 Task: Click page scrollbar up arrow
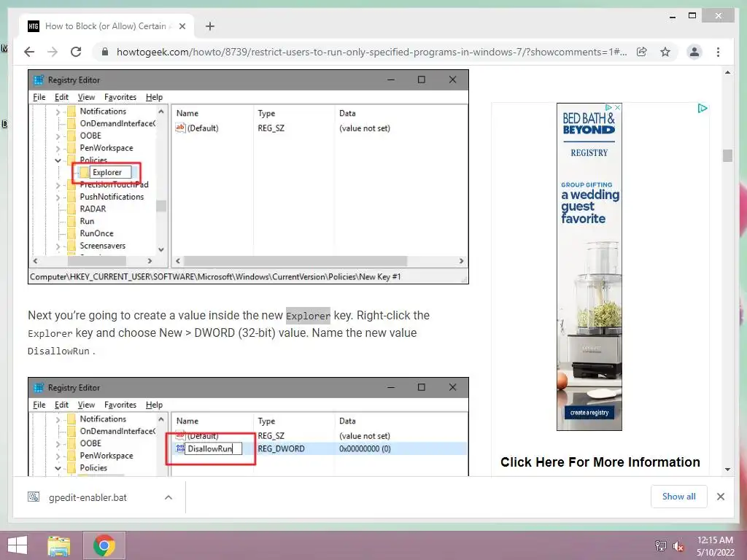[x=727, y=72]
